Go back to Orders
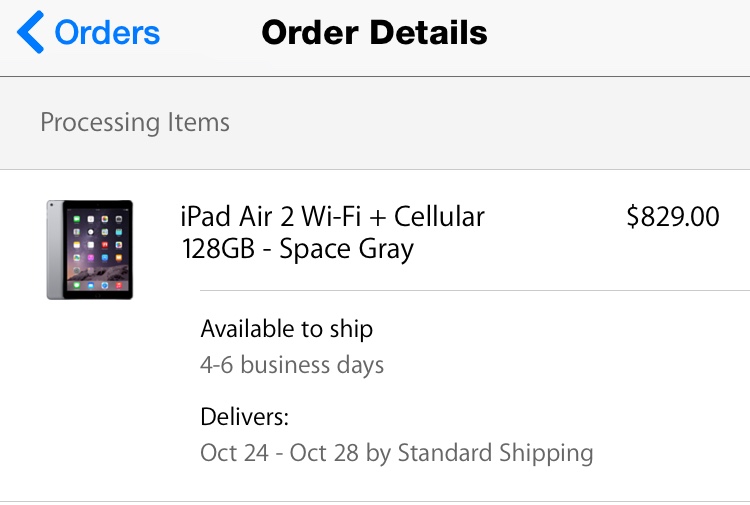This screenshot has width=750, height=505. tap(88, 32)
